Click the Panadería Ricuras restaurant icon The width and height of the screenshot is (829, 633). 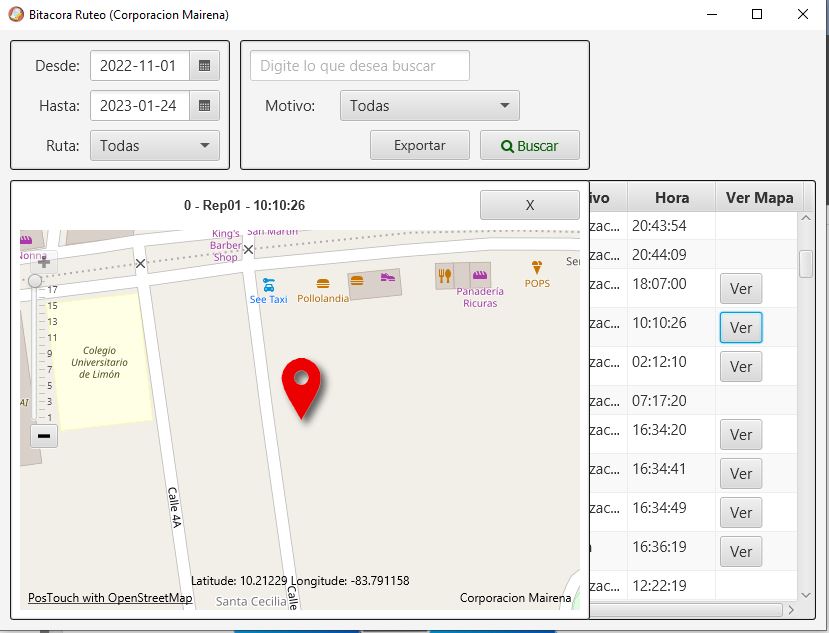(x=445, y=275)
